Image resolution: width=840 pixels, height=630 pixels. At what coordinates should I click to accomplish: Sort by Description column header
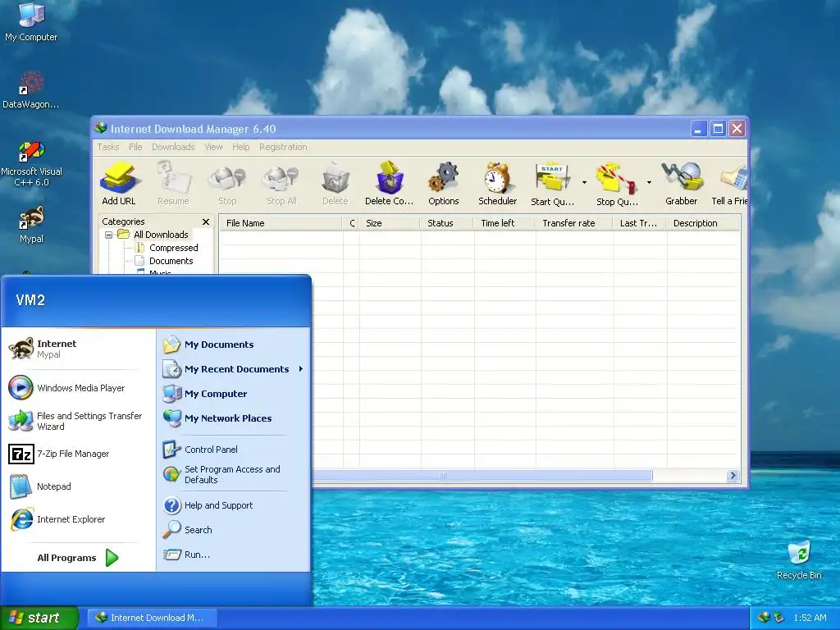[x=703, y=223]
